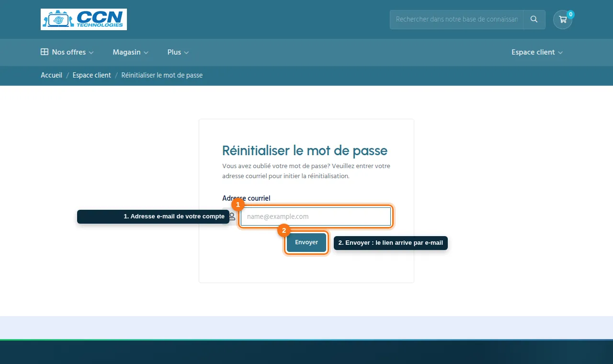Click the Envoyer button
613x364 pixels.
click(x=306, y=242)
